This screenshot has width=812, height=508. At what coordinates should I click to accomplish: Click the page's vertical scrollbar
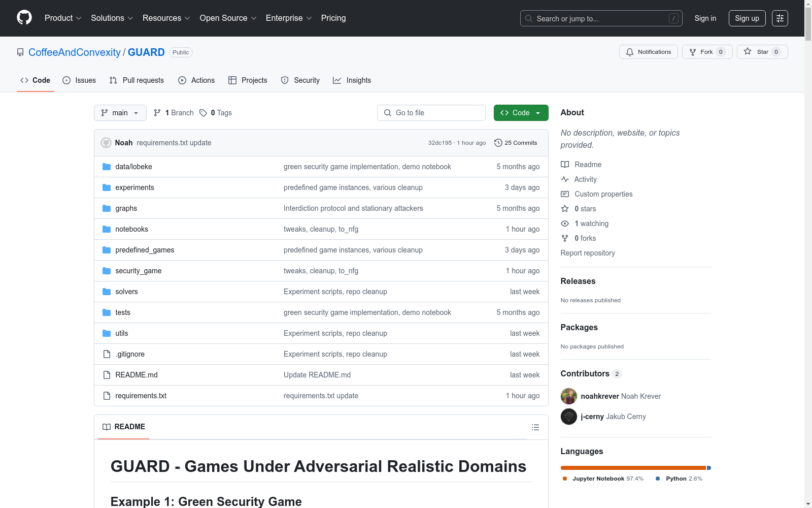pyautogui.click(x=808, y=254)
